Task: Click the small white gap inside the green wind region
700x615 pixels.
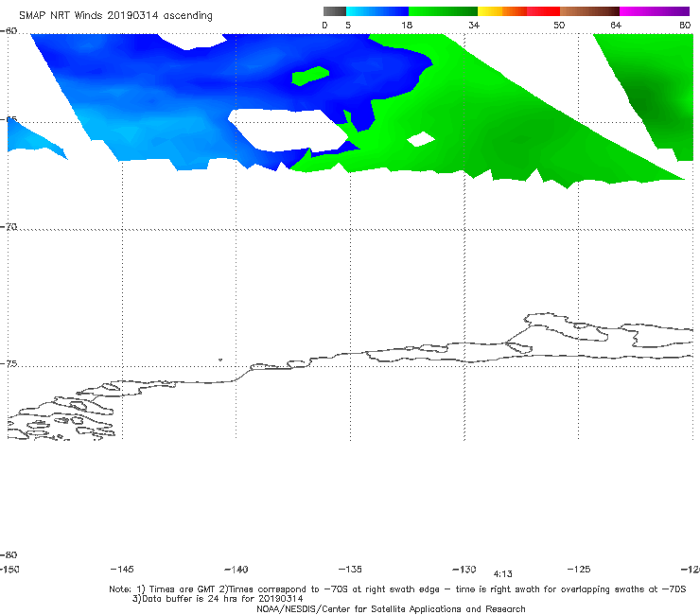Action: tap(421, 139)
